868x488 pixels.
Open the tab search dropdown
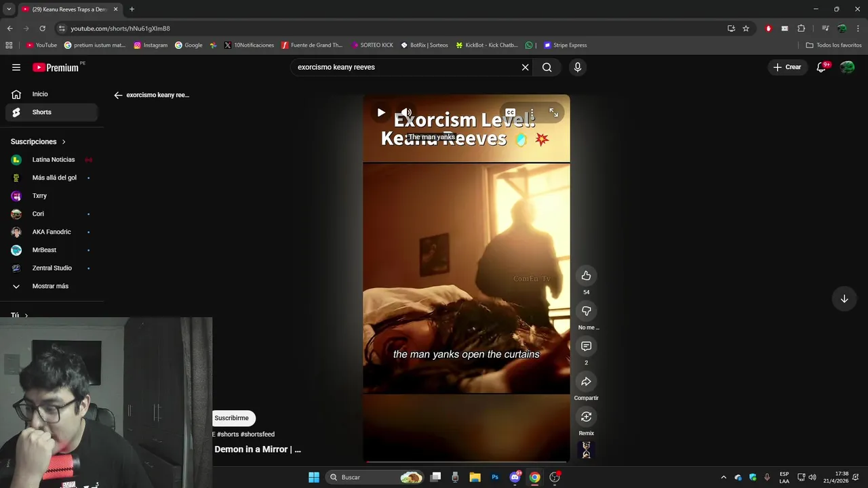9,9
